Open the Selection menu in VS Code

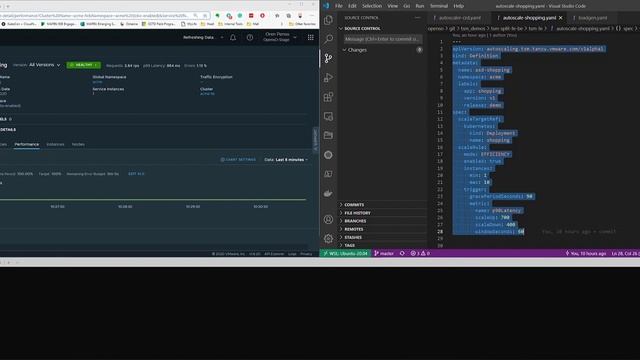point(372,6)
